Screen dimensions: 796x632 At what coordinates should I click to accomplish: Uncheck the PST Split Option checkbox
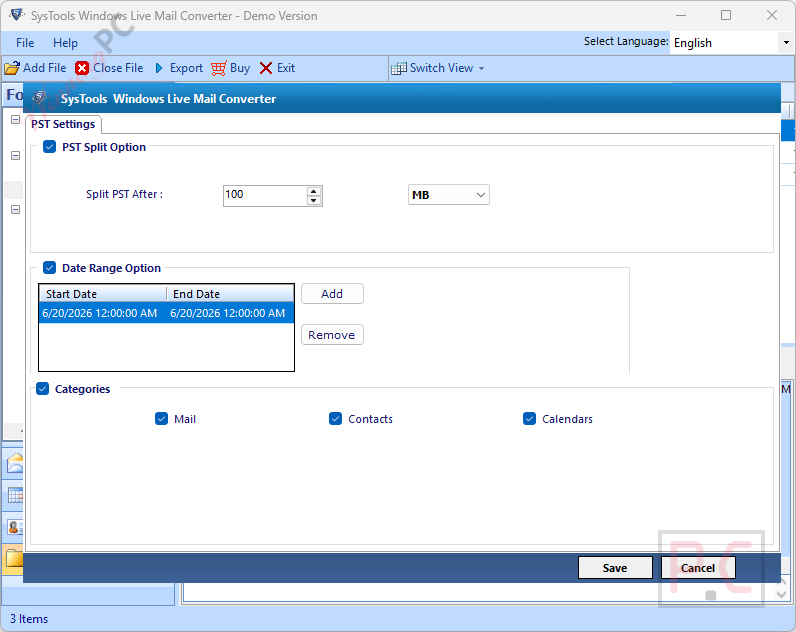pyautogui.click(x=49, y=147)
